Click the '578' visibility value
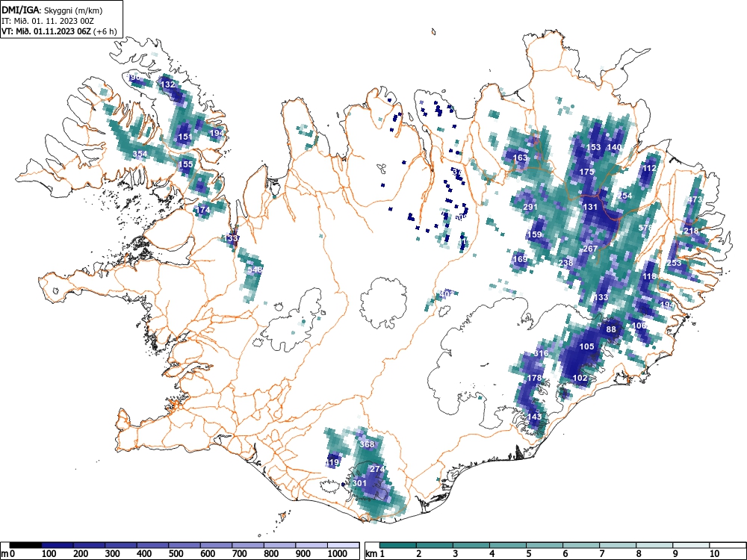 coord(645,228)
